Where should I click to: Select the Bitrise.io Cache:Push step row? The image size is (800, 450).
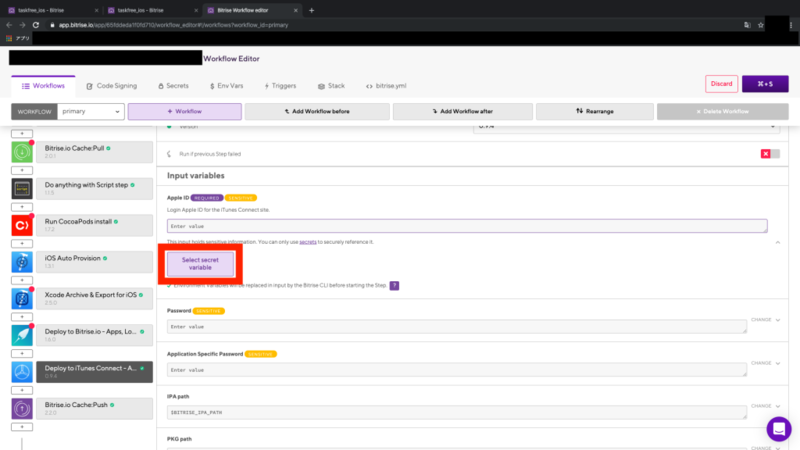(94, 409)
